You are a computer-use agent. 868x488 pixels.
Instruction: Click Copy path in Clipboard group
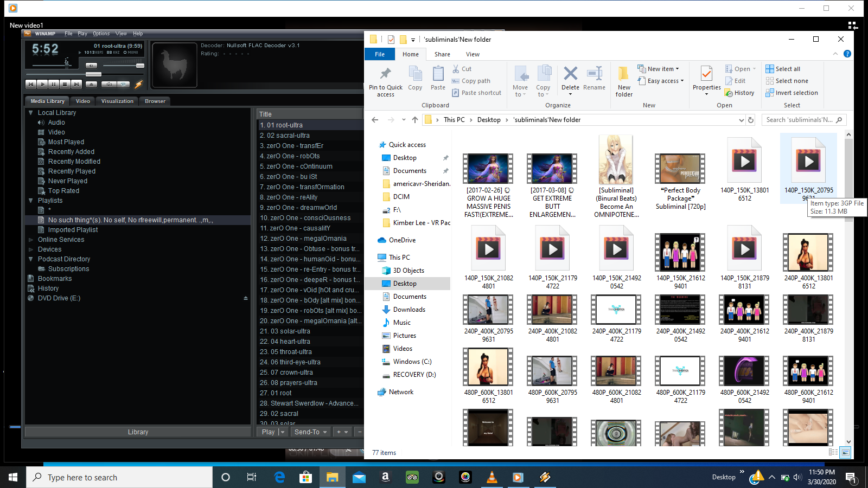click(x=471, y=81)
